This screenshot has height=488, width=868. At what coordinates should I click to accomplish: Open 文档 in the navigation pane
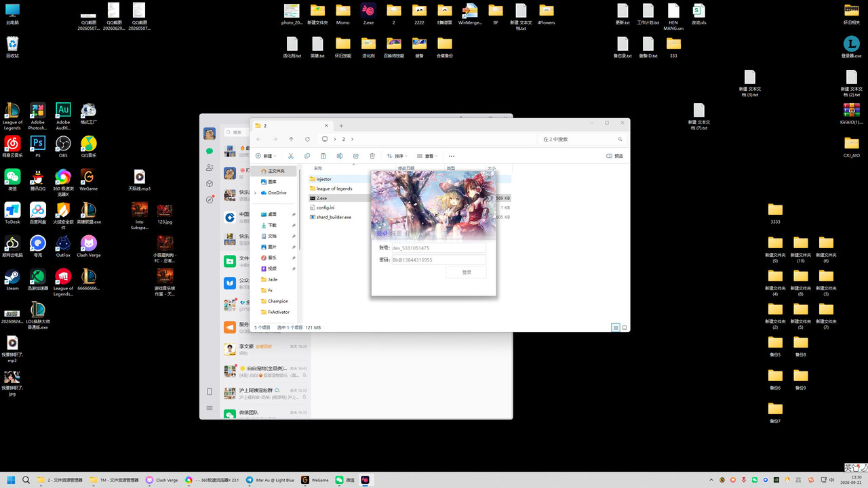272,236
